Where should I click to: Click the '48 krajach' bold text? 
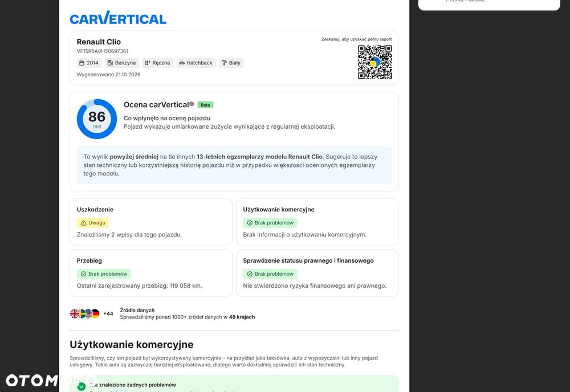(242, 317)
